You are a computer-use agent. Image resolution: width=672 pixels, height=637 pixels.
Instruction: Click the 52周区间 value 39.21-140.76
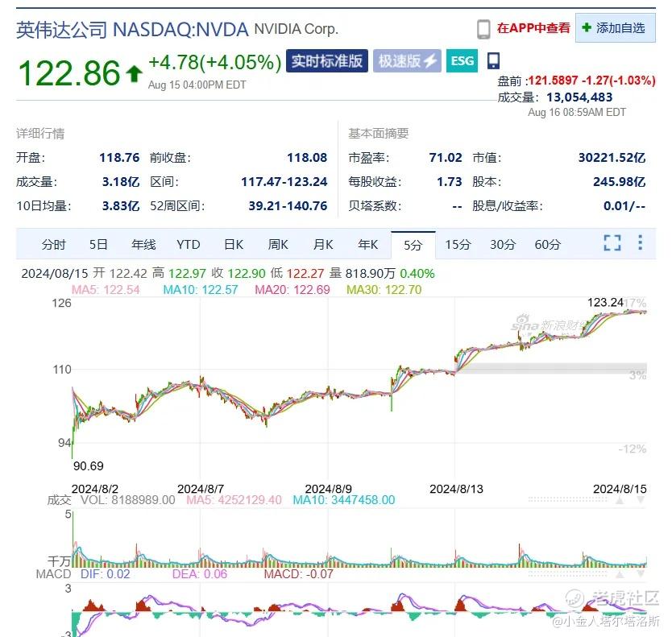pyautogui.click(x=288, y=206)
